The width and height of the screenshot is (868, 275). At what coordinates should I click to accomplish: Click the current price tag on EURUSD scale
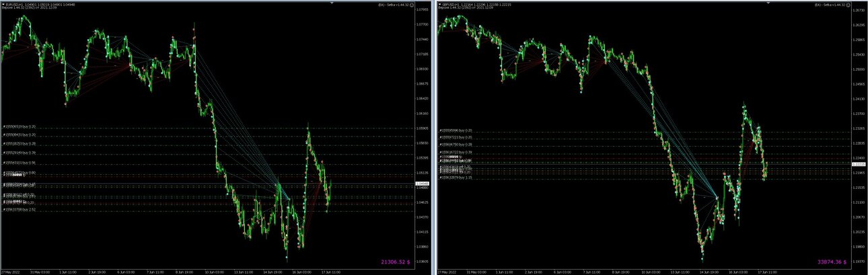tap(423, 184)
